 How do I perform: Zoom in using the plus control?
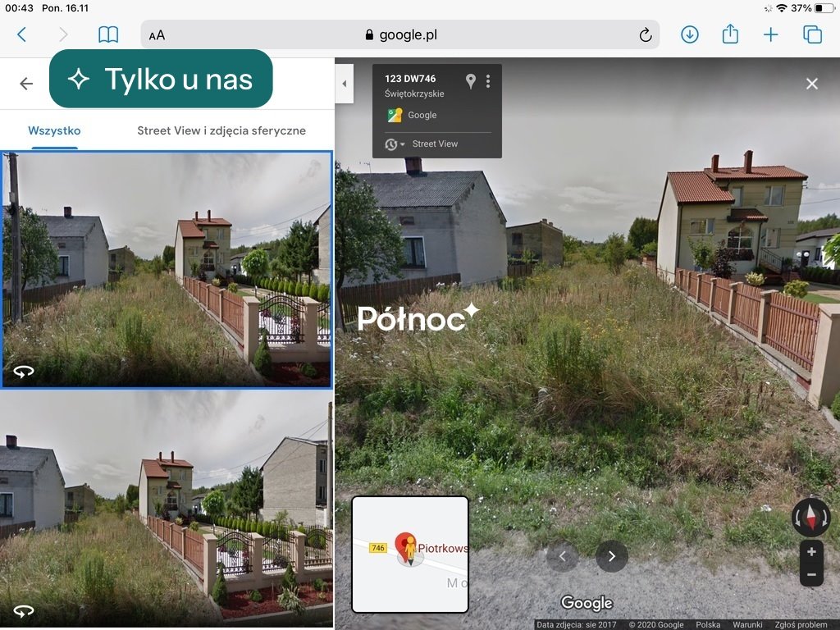[811, 550]
